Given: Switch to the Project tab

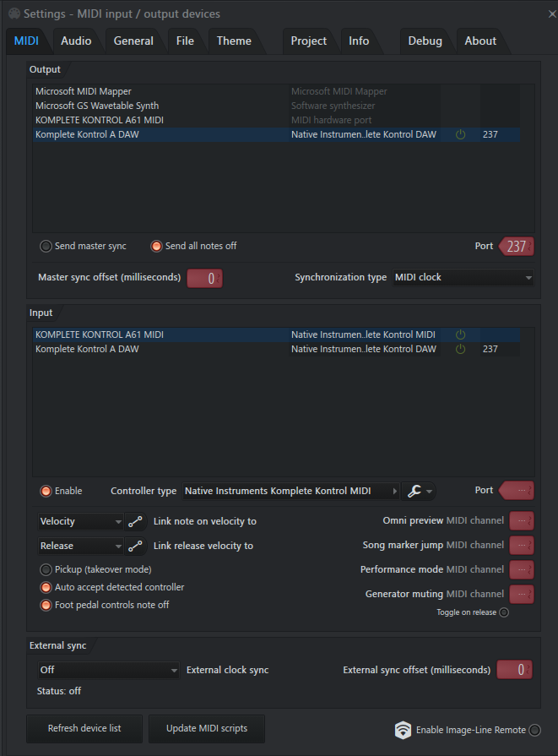Looking at the screenshot, I should (309, 41).
